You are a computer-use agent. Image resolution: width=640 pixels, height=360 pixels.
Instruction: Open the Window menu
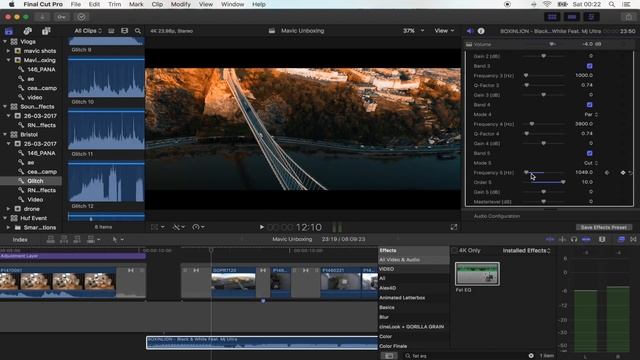coord(232,4)
